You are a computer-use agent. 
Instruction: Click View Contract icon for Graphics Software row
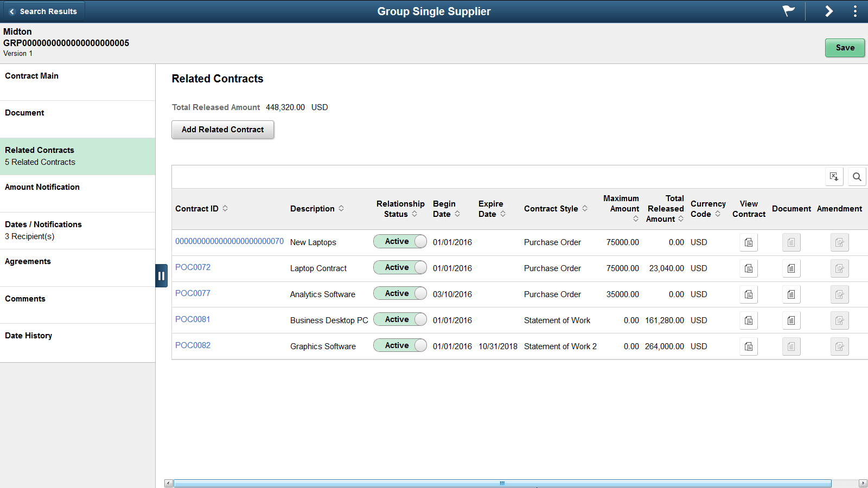pos(749,346)
